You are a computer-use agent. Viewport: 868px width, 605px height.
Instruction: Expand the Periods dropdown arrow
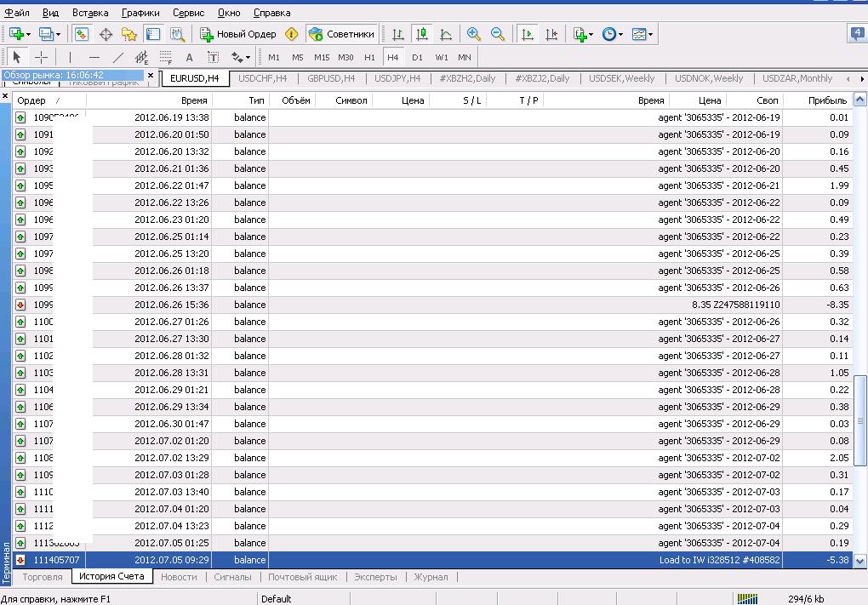click(620, 34)
